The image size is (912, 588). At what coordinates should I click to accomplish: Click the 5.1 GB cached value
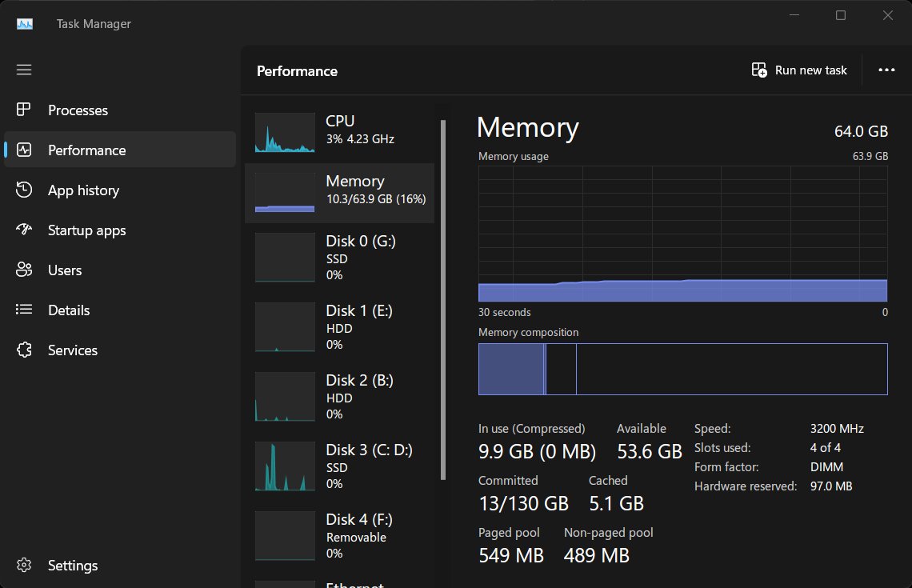pos(617,504)
